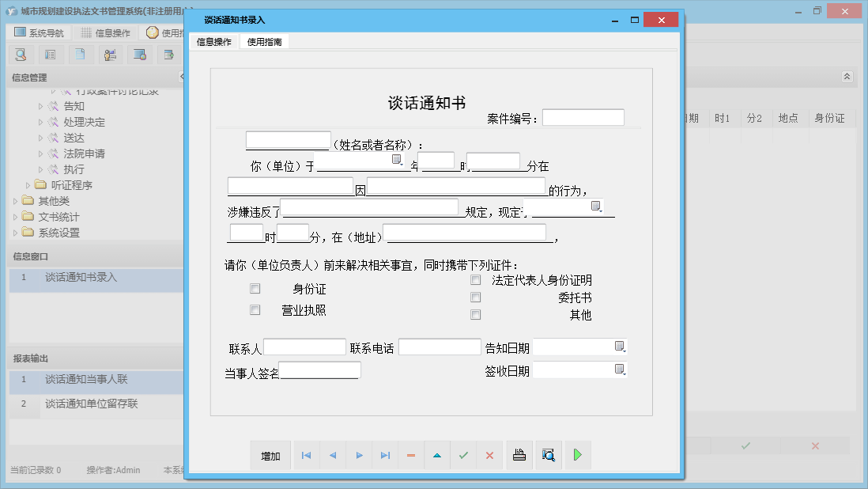Click the print icon on the bottom toolbar
868x489 pixels.
tap(519, 455)
